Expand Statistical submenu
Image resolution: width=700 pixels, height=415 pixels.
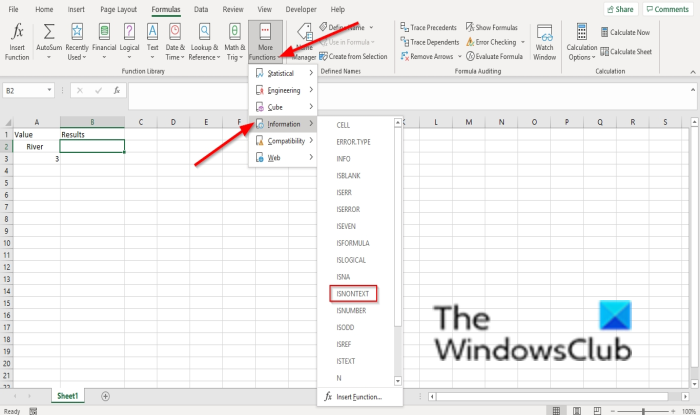click(x=283, y=73)
